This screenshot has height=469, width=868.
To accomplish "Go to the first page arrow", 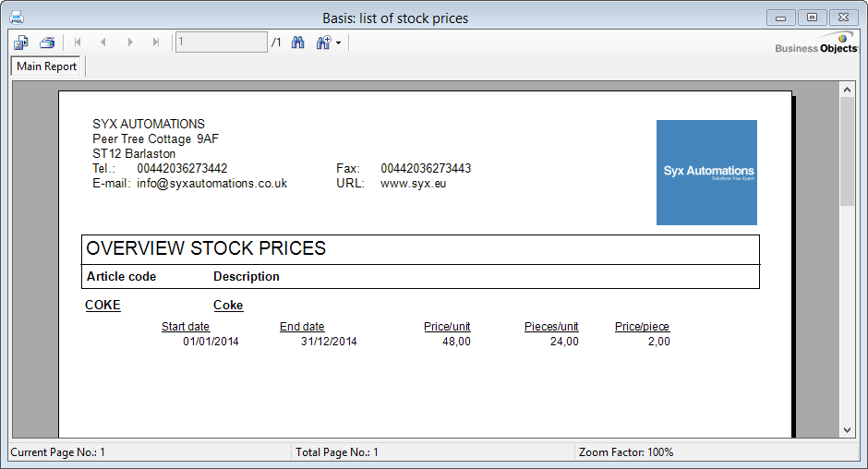I will click(78, 42).
